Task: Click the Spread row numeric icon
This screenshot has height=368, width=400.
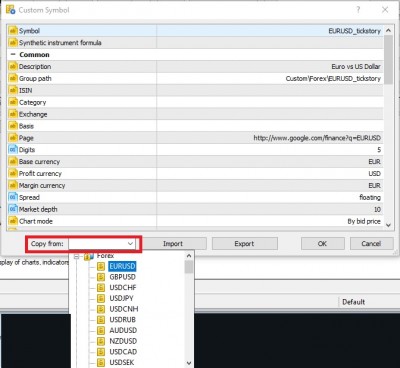Action: click(13, 197)
